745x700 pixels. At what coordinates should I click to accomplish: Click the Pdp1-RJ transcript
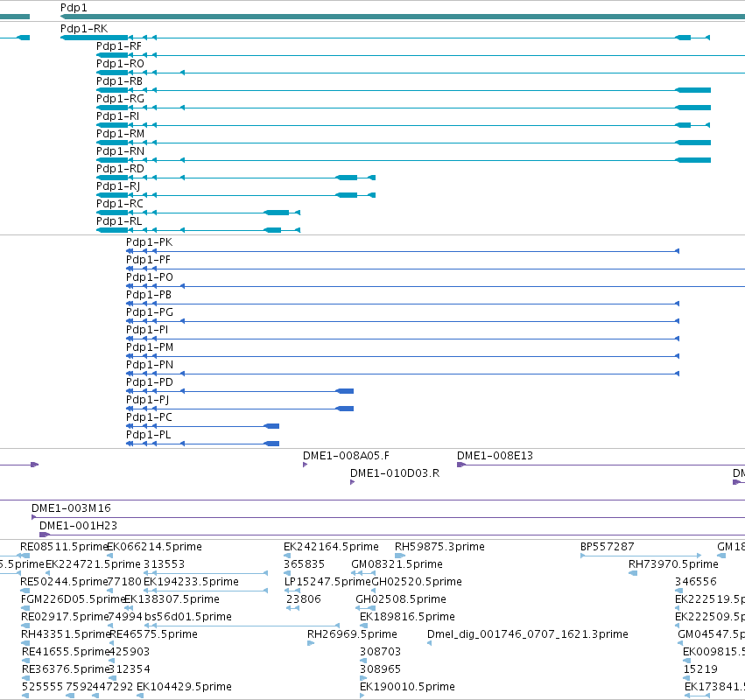click(x=118, y=186)
